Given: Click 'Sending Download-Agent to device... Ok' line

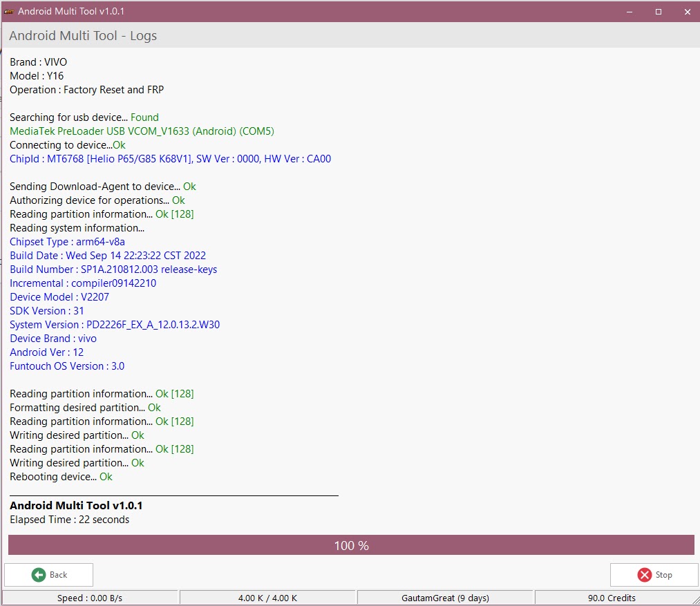Looking at the screenshot, I should pos(103,187).
